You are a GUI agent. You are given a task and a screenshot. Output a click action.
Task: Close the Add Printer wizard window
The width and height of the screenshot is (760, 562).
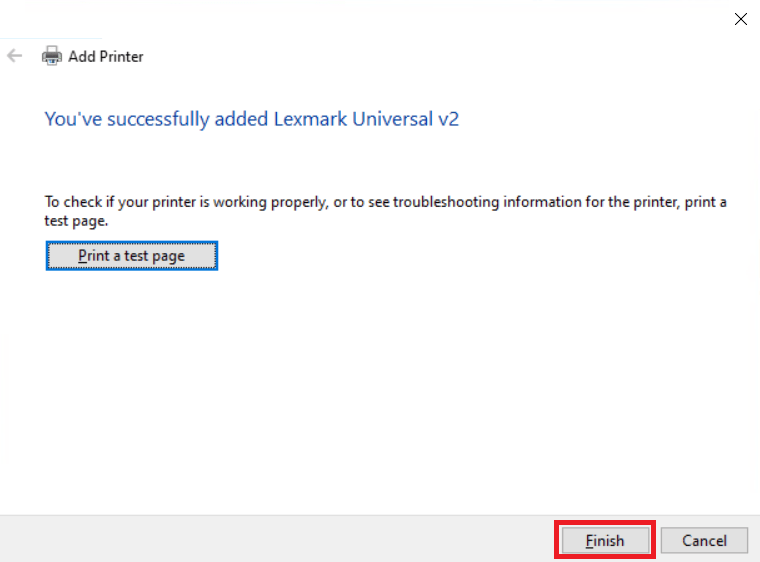pyautogui.click(x=740, y=19)
